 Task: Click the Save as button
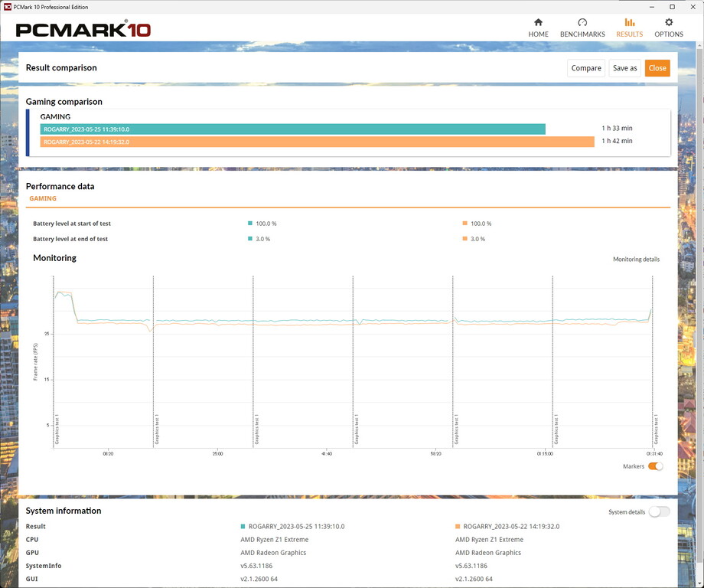tap(624, 68)
